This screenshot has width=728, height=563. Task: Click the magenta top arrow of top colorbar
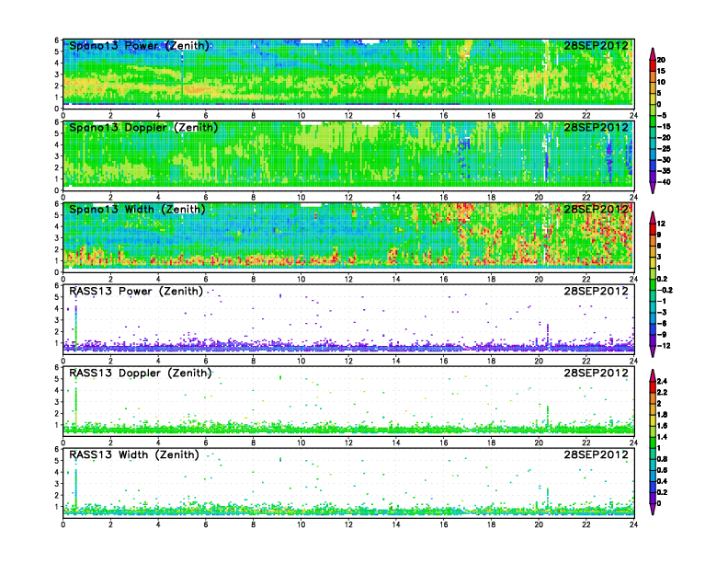653,54
